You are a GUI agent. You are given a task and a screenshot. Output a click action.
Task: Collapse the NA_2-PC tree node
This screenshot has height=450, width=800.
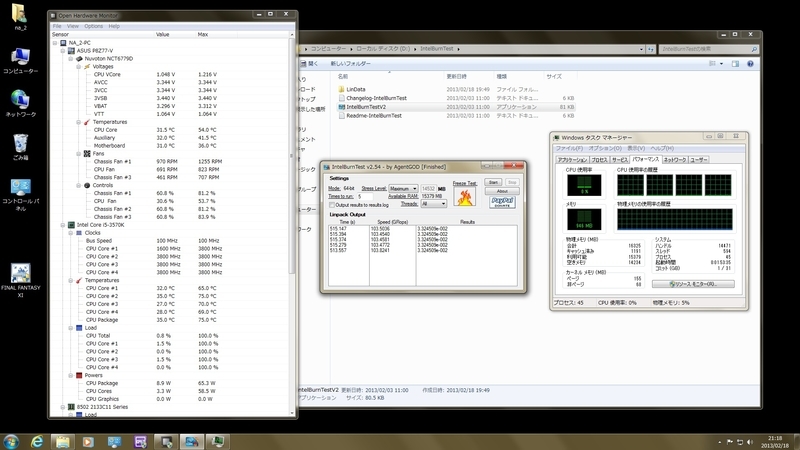click(55, 43)
